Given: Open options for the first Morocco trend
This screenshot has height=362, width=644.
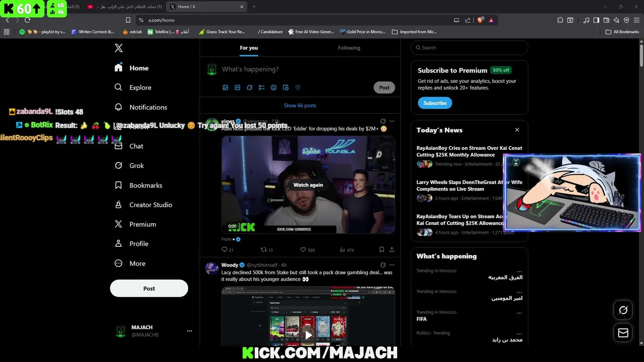Looking at the screenshot, I should [x=519, y=271].
